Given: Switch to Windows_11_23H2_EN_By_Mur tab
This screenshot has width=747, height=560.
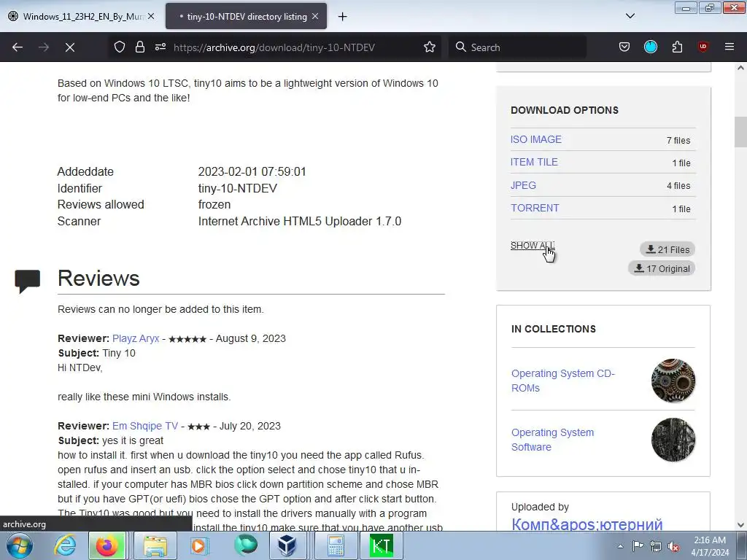Looking at the screenshot, I should 82,16.
